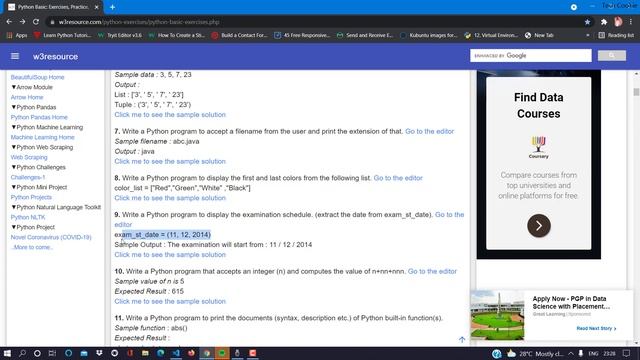
Task: Open the PGP in Data Science ad thumbnail
Action: (498, 316)
